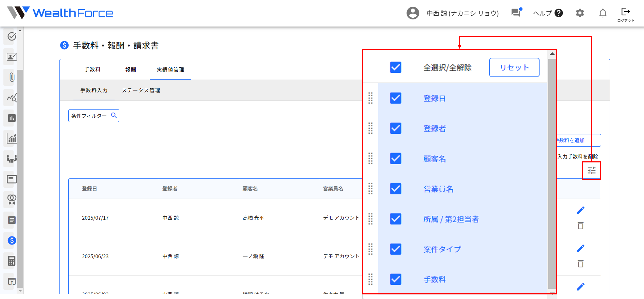Delete the 高橋 光平 row with trash icon
Viewport: 644px width, 299px height.
pos(580,225)
